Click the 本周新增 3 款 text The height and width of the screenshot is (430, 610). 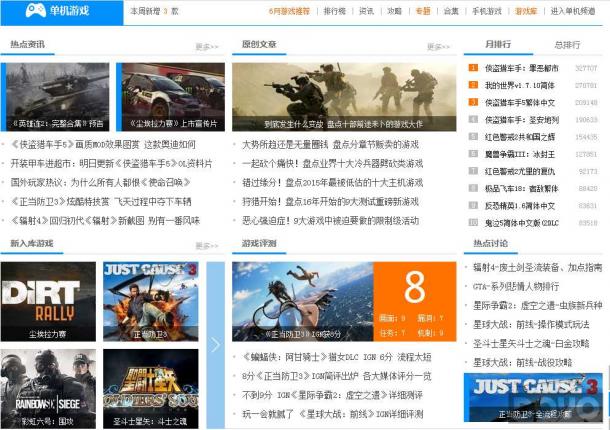click(x=154, y=11)
